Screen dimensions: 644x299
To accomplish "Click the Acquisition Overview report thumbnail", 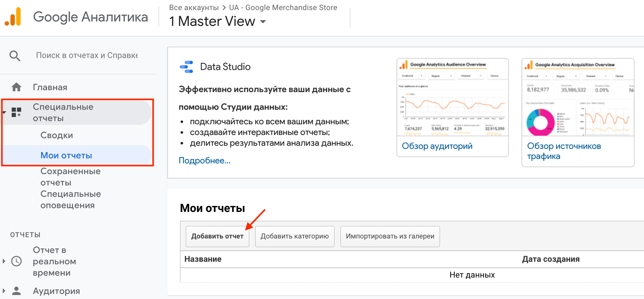I will coord(578,97).
